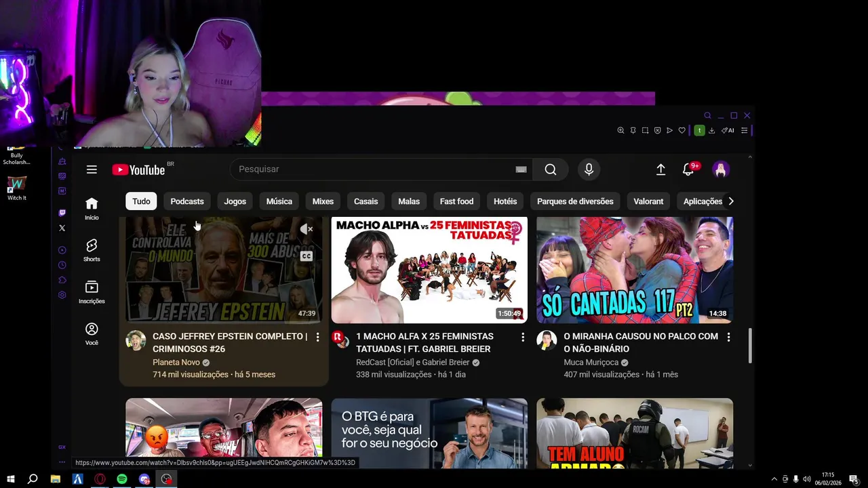
Task: Open the ad blocker shield icon
Action: click(x=657, y=130)
